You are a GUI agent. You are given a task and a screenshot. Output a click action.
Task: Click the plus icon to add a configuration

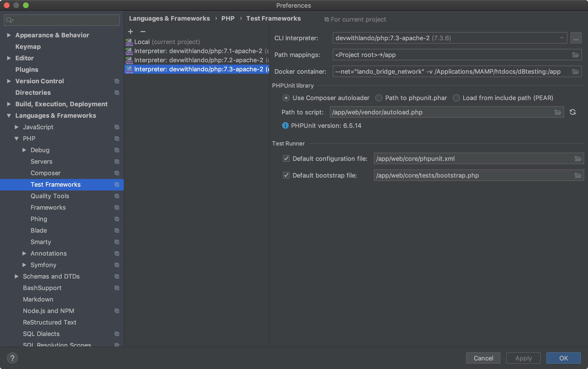[x=131, y=32]
